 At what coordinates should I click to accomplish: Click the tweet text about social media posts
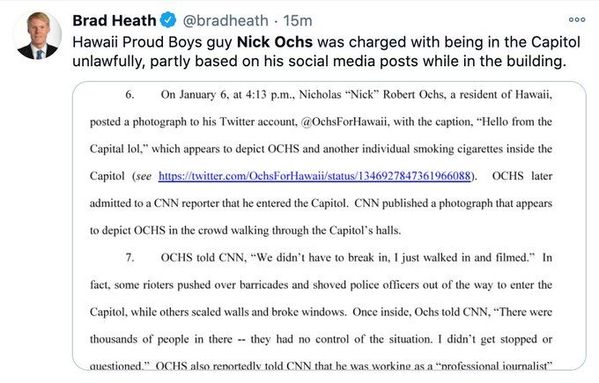319,61
